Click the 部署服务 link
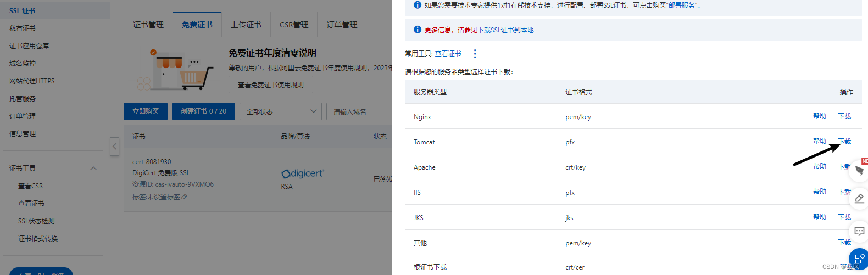 [682, 5]
